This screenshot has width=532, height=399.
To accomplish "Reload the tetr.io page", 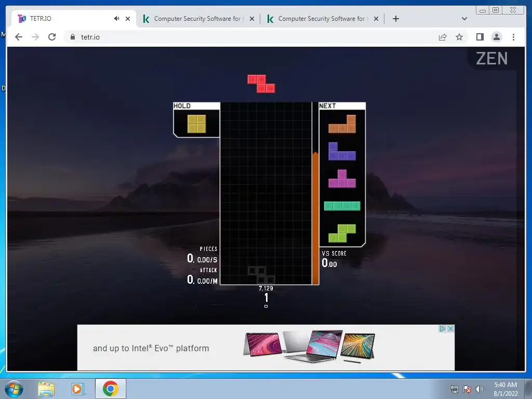I will [52, 37].
